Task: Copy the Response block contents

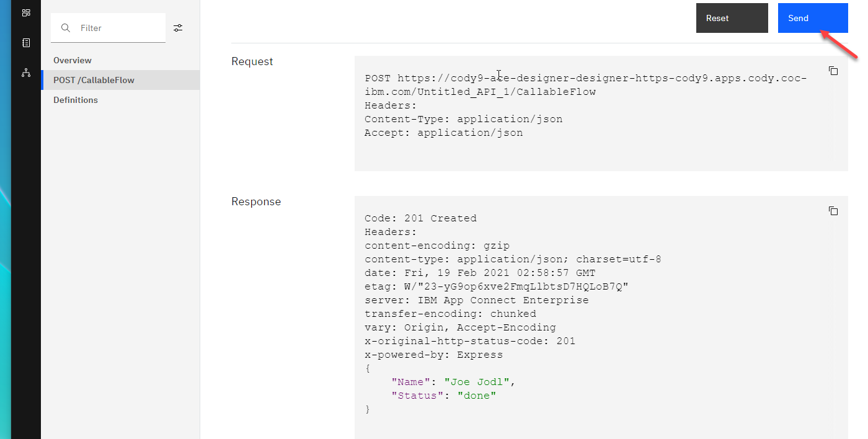Action: pos(833,211)
